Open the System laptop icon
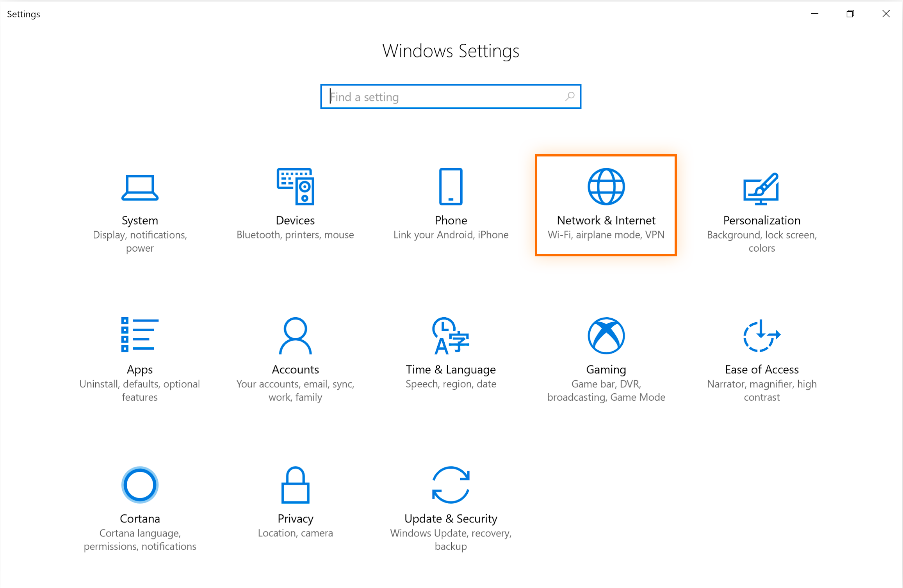 pyautogui.click(x=140, y=188)
